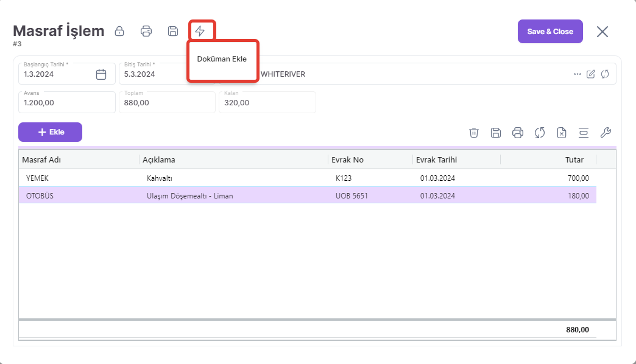Refresh the WHITERIVER field with its reload icon
The height and width of the screenshot is (364, 636).
605,74
